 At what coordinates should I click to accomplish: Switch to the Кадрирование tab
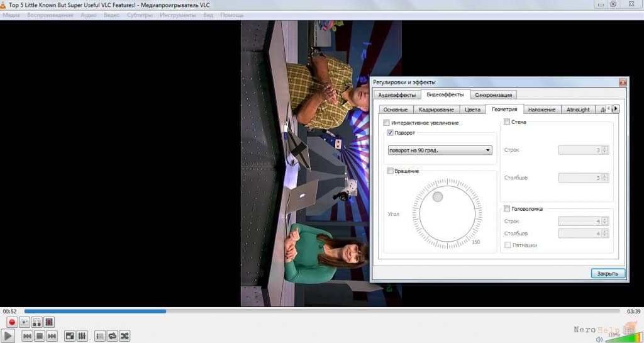[436, 110]
